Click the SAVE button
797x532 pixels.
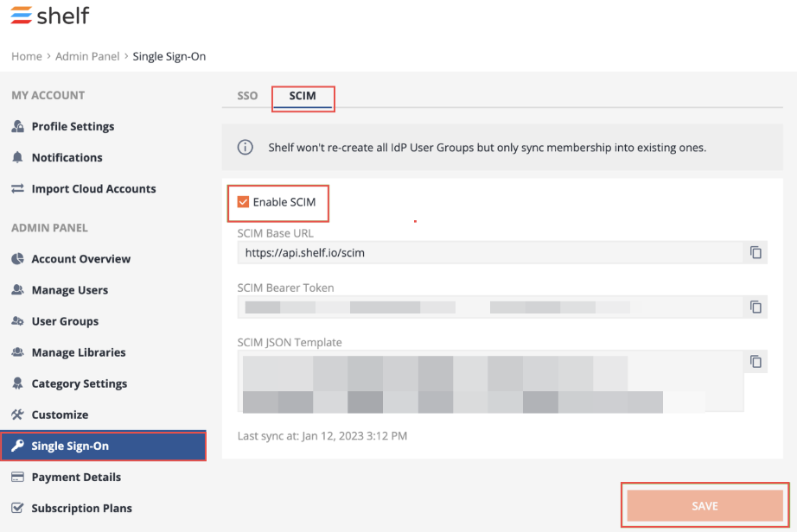(705, 505)
